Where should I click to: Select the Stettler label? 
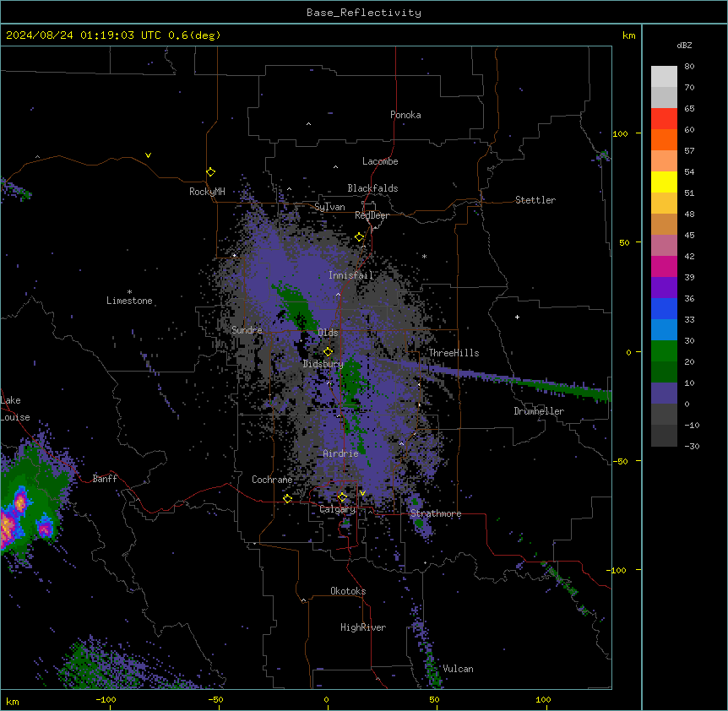[x=535, y=200]
